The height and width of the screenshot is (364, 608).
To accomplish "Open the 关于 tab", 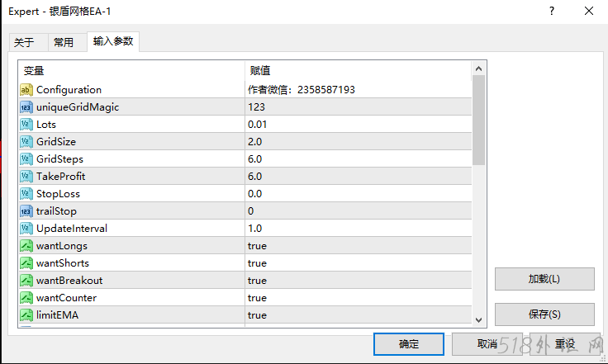I will point(28,42).
